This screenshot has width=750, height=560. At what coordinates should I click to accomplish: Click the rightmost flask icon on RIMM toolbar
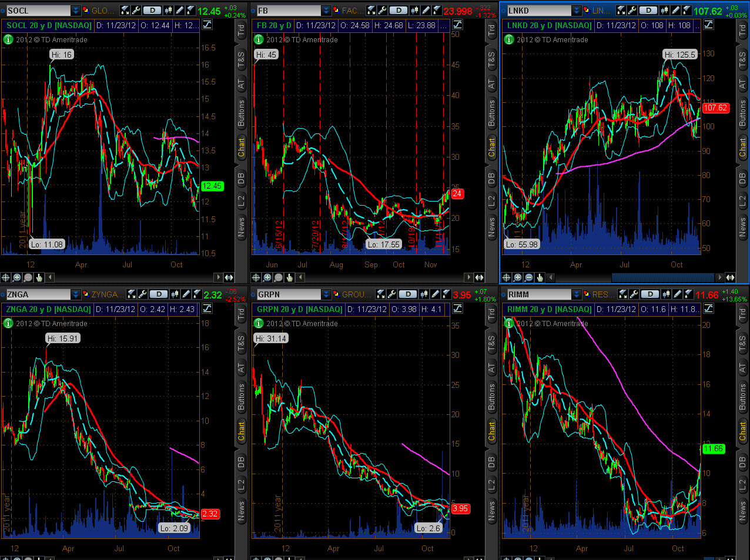point(688,294)
